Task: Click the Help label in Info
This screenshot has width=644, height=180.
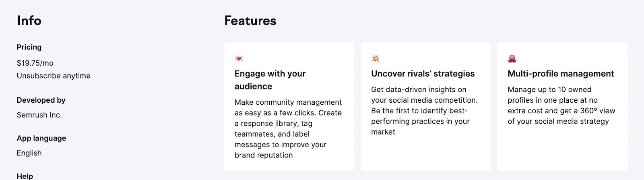Action: click(25, 176)
